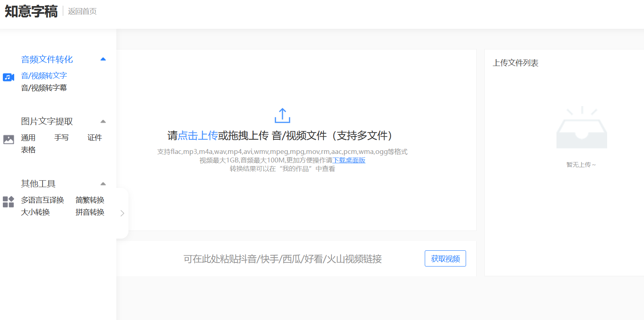The height and width of the screenshot is (320, 644).
Task: Select 音/视频转文字 menu item
Action: tap(44, 75)
